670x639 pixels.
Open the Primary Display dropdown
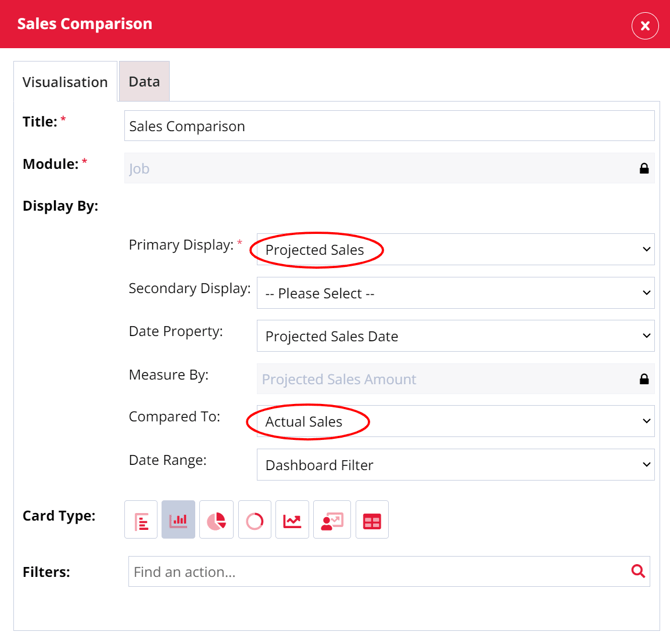pos(455,249)
